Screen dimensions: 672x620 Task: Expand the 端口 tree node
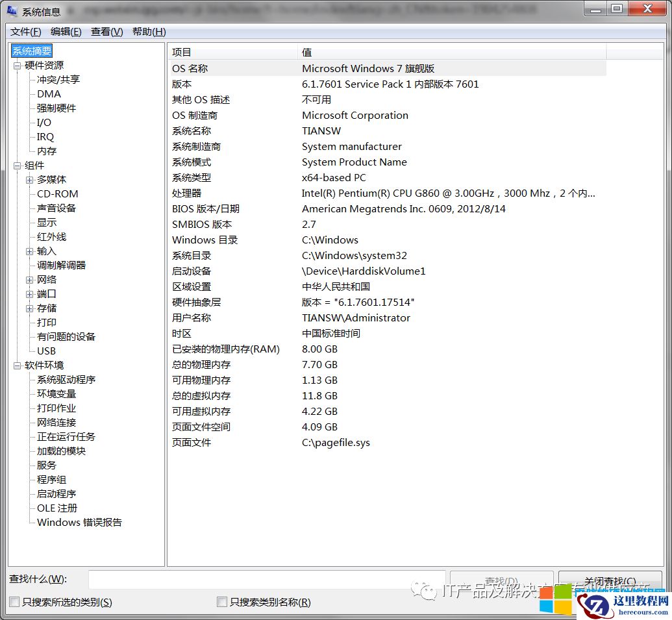click(x=30, y=294)
